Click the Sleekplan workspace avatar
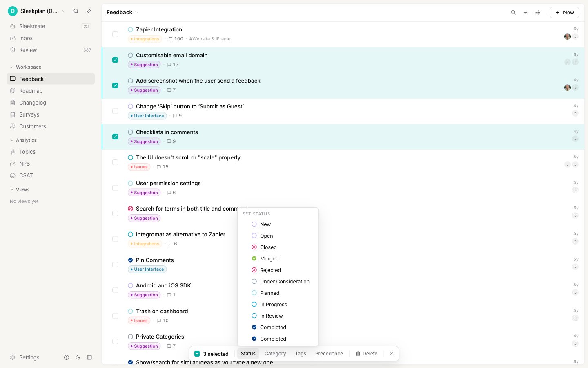The height and width of the screenshot is (368, 588). coord(13,11)
